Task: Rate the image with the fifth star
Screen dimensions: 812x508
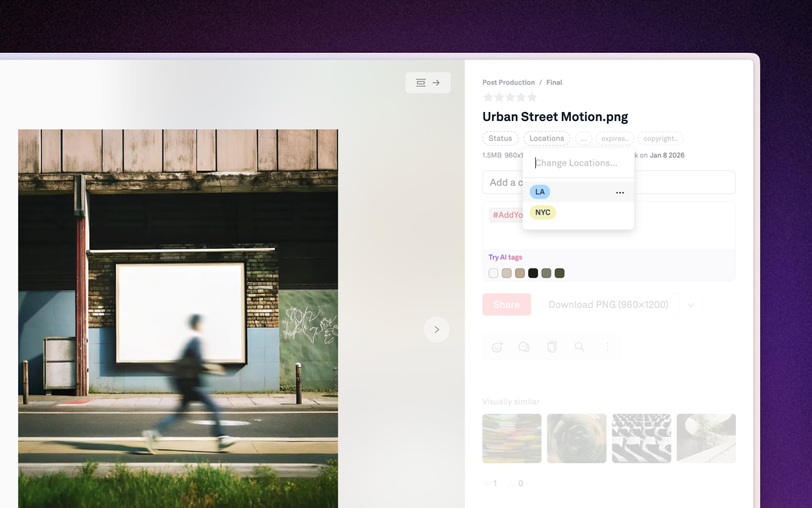Action: coord(532,98)
